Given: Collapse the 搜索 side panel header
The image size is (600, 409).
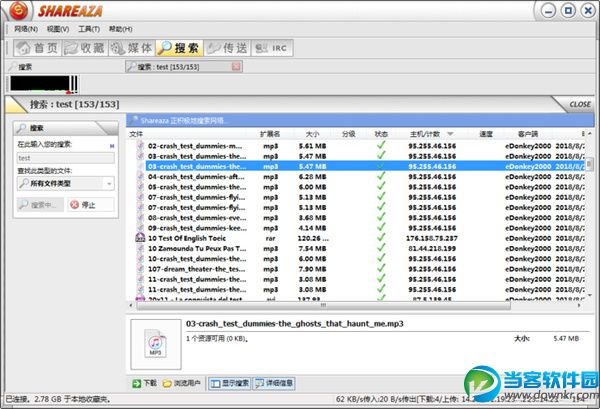Looking at the screenshot, I should point(65,128).
